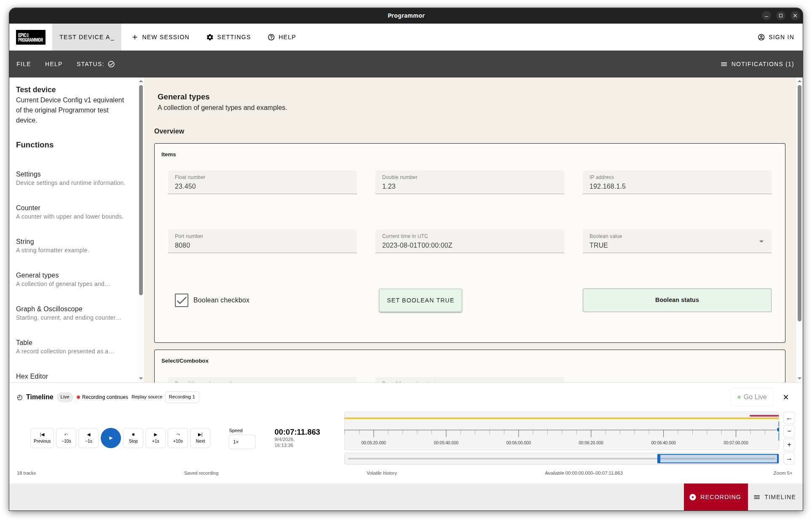
Task: Click the '18 tracks' label
Action: [27, 473]
